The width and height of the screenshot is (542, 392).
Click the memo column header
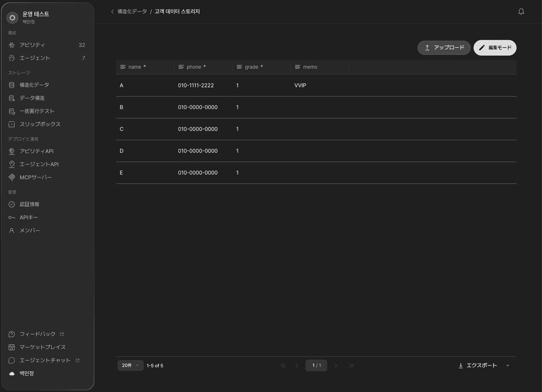pyautogui.click(x=320, y=67)
